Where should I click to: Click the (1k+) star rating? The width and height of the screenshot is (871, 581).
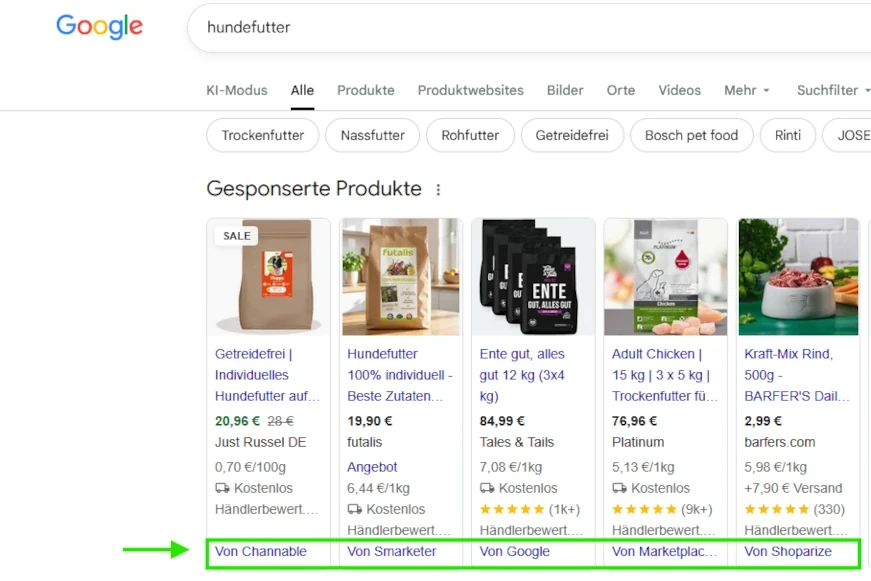point(530,509)
